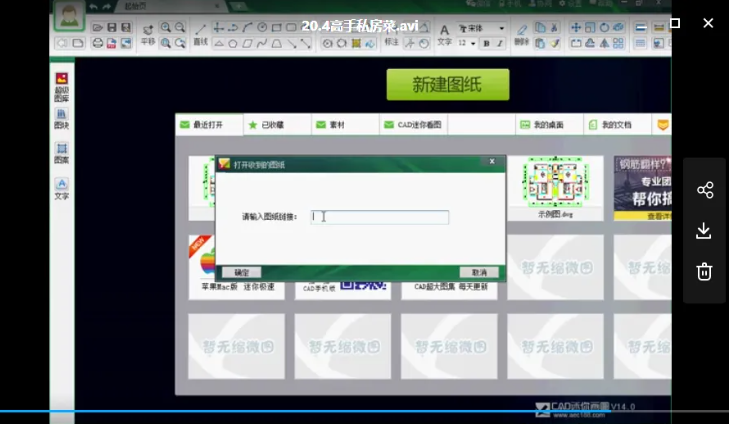Click the mirror triangles tool icon
The image size is (735, 424).
(605, 44)
